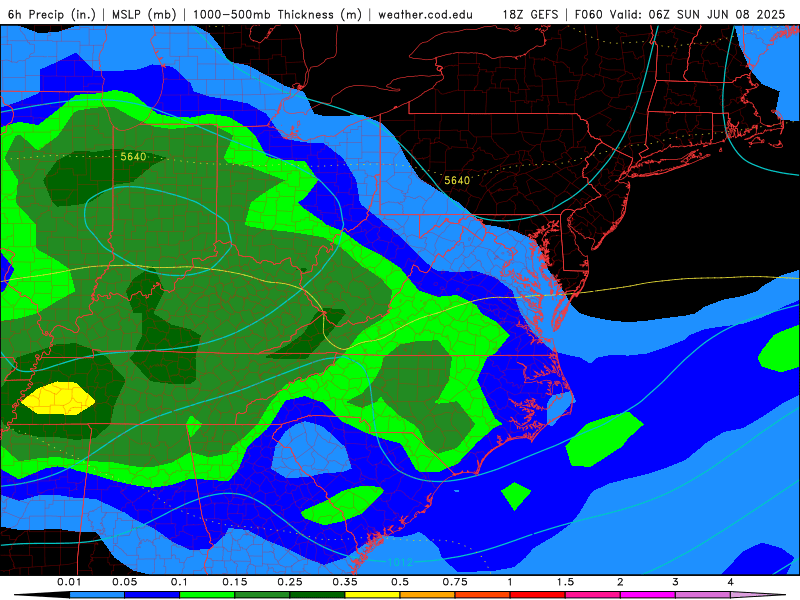Image resolution: width=800 pixels, height=600 pixels.
Task: Click the 0.15 value on the legend
Action: (235, 582)
